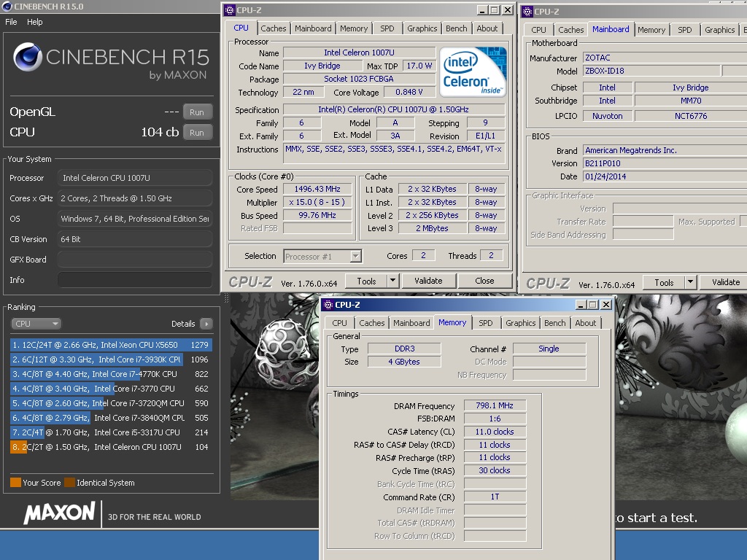Select SPD tab in CPU-Z Mainboard window
Viewport: 747px width, 560px height.
point(684,30)
